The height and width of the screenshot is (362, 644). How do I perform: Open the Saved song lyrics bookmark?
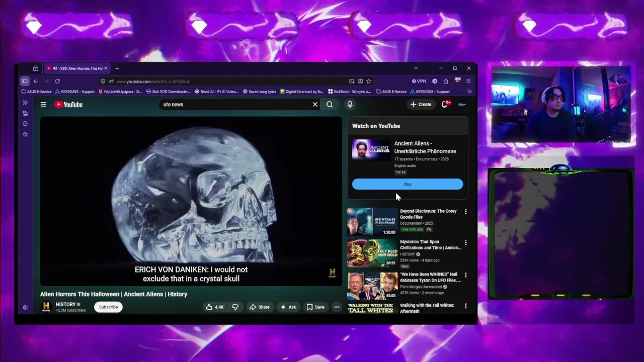(x=259, y=92)
